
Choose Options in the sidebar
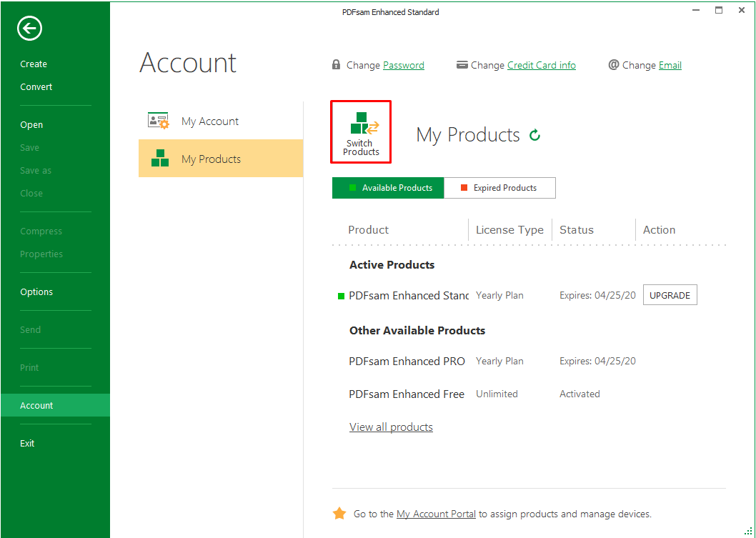click(x=36, y=292)
